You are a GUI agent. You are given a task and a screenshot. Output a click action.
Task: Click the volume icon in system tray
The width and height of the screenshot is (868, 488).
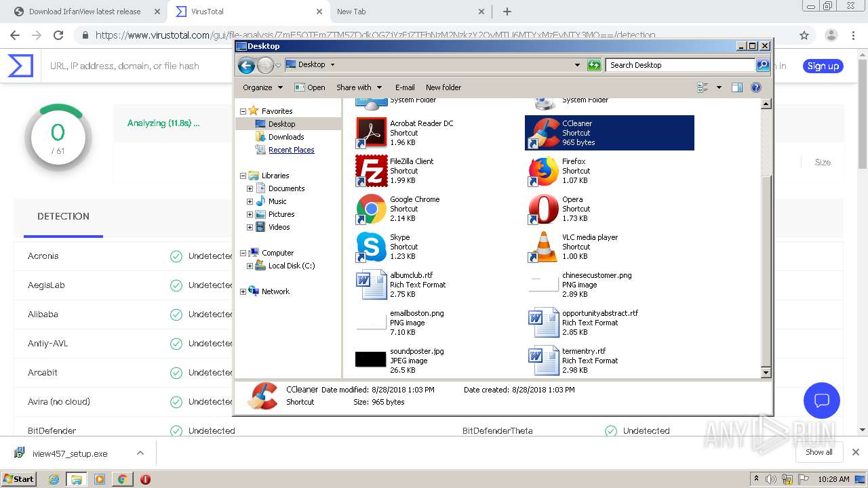(771, 479)
